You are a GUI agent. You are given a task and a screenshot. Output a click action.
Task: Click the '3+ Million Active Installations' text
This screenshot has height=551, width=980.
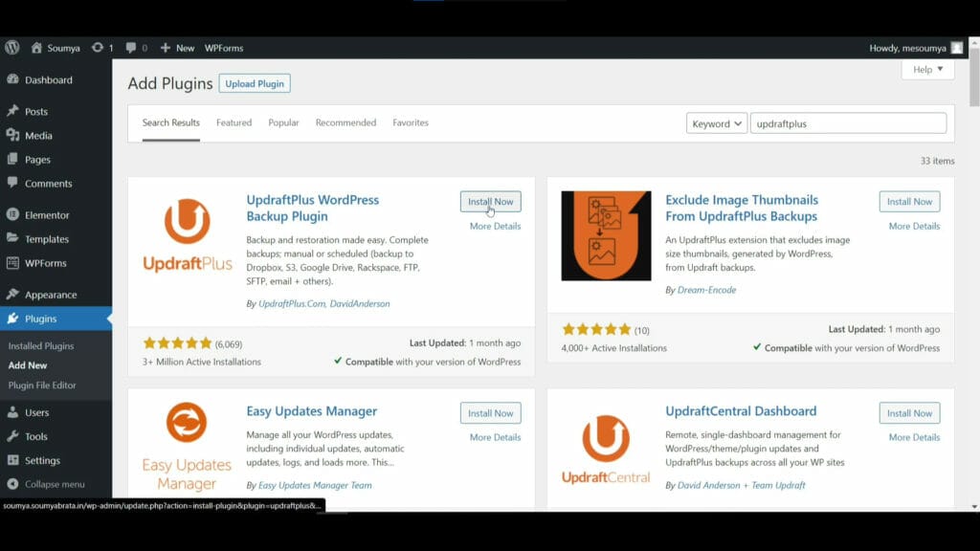pos(201,361)
